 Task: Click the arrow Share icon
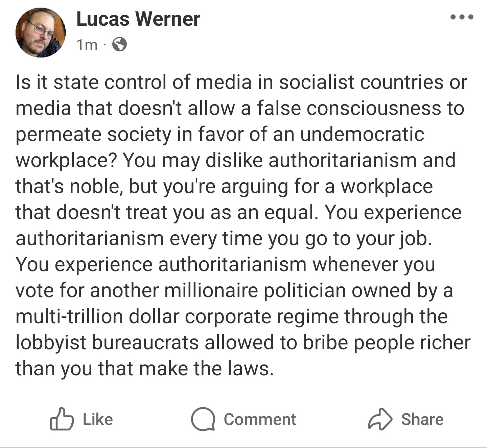(x=380, y=419)
